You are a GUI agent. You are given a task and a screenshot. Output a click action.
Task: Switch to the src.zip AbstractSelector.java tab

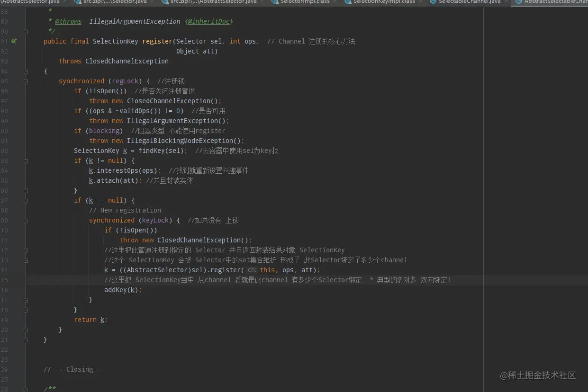coord(213,2)
